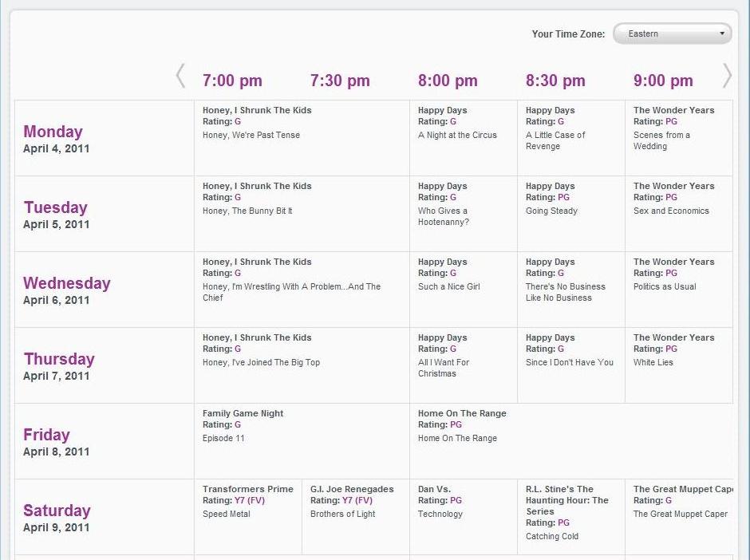Image resolution: width=750 pixels, height=560 pixels.
Task: Select the 7:00 pm time header
Action: pos(232,81)
